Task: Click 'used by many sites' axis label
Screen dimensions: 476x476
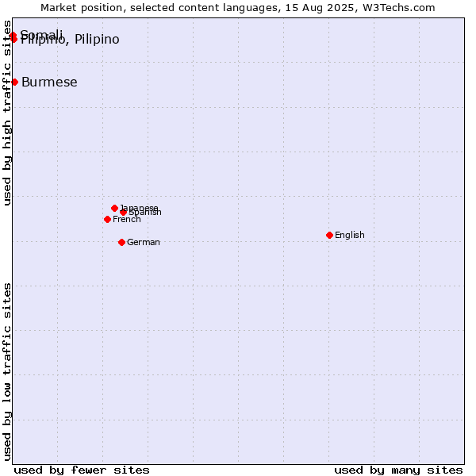Action: coord(398,470)
